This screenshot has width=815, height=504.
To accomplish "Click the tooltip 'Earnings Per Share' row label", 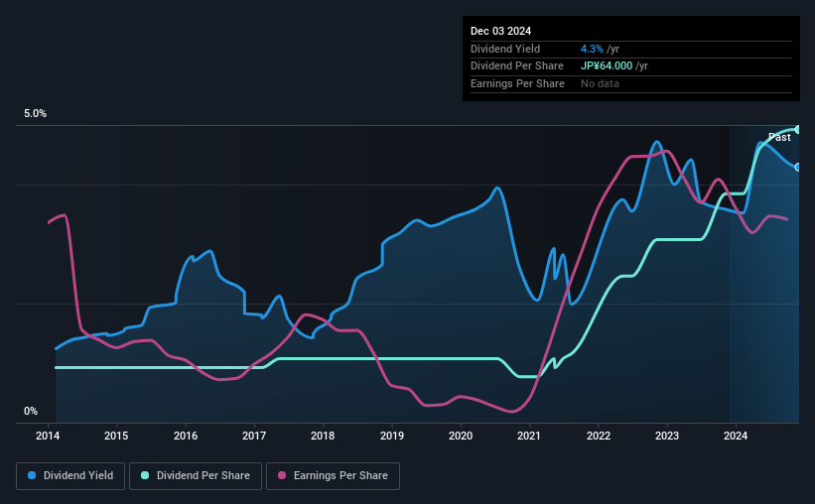I will (x=517, y=83).
